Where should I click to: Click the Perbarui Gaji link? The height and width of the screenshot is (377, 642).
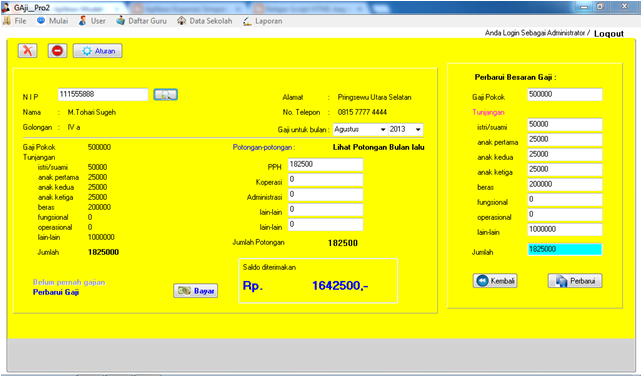click(56, 292)
